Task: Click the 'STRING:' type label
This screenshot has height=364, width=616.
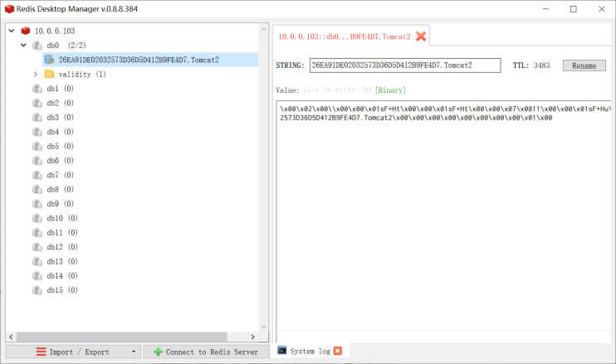Action: click(290, 66)
